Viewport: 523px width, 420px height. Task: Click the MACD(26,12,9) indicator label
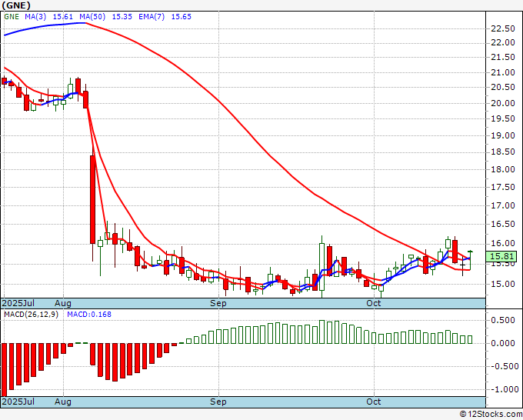(x=31, y=315)
